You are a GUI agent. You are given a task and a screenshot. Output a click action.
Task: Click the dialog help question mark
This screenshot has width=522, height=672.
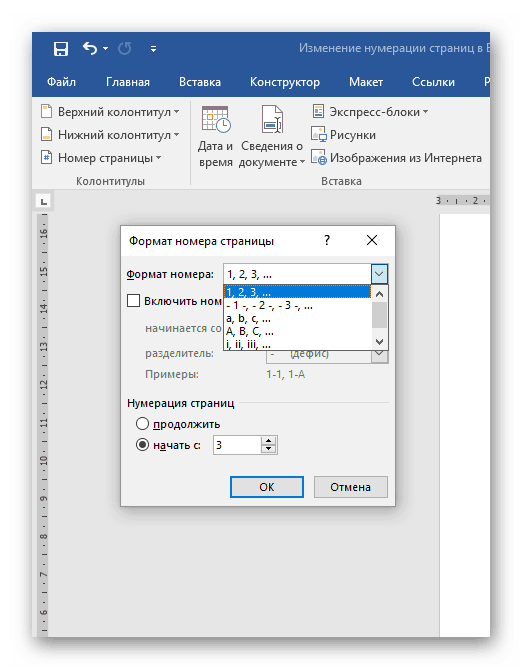(x=327, y=240)
